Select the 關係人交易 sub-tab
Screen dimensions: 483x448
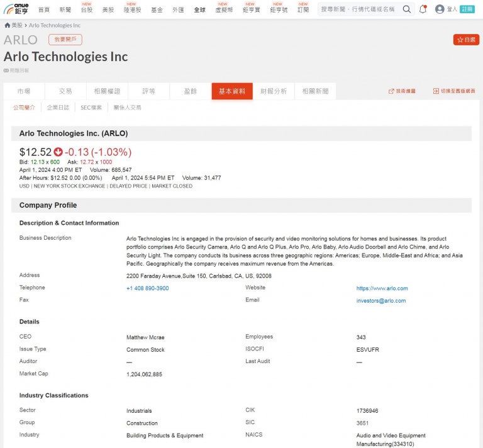127,108
